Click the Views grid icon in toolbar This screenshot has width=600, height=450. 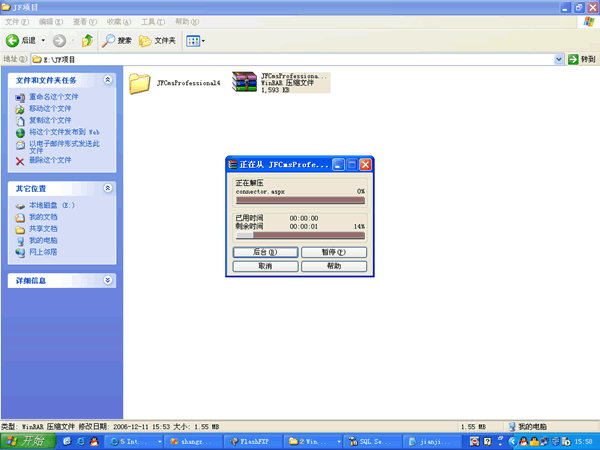click(193, 41)
